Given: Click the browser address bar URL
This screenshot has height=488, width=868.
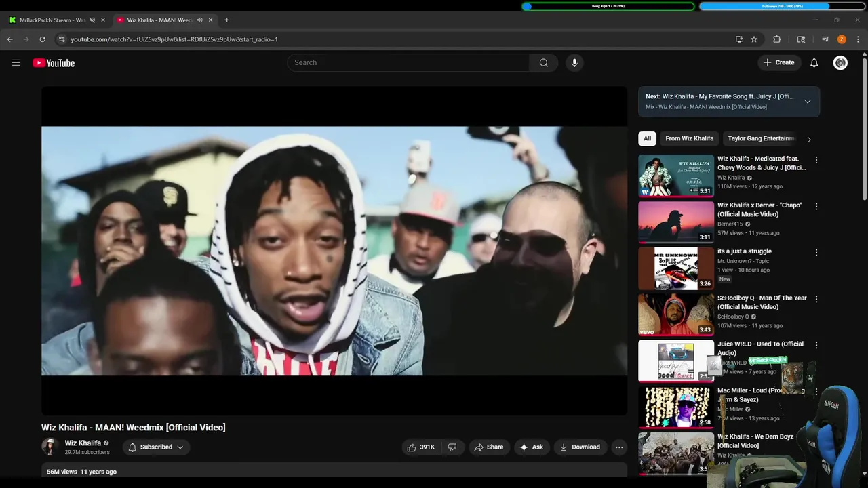Looking at the screenshot, I should click(x=174, y=39).
